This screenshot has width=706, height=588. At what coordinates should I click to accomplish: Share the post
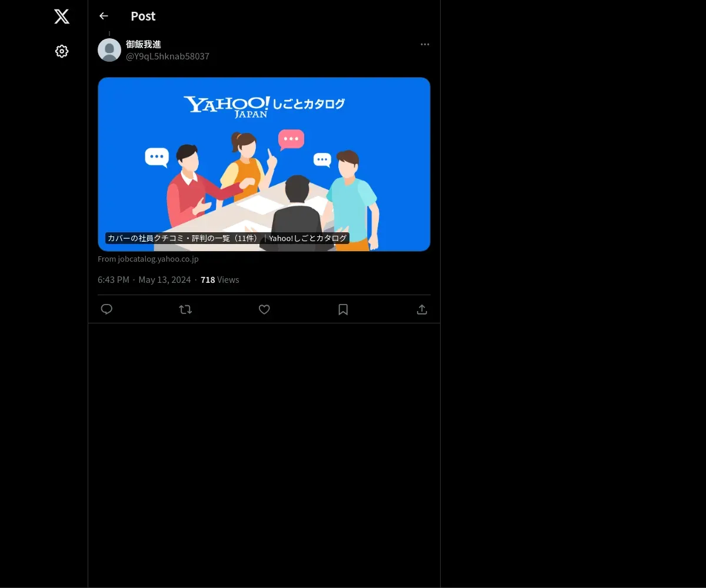point(422,309)
